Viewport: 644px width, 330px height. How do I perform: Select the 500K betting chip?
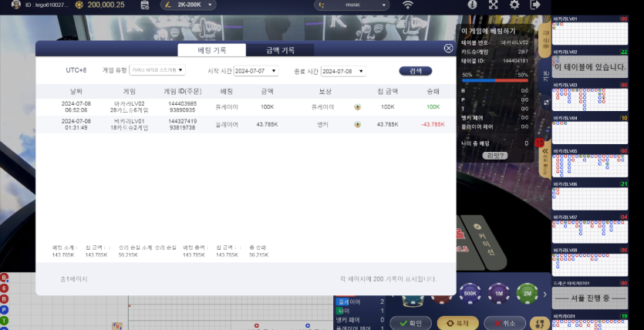470,294
